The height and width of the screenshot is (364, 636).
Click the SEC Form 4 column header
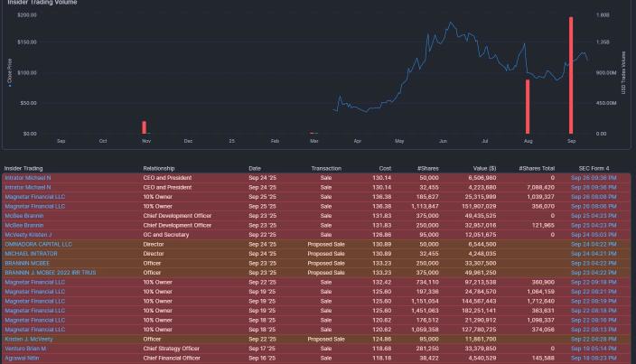(x=594, y=168)
